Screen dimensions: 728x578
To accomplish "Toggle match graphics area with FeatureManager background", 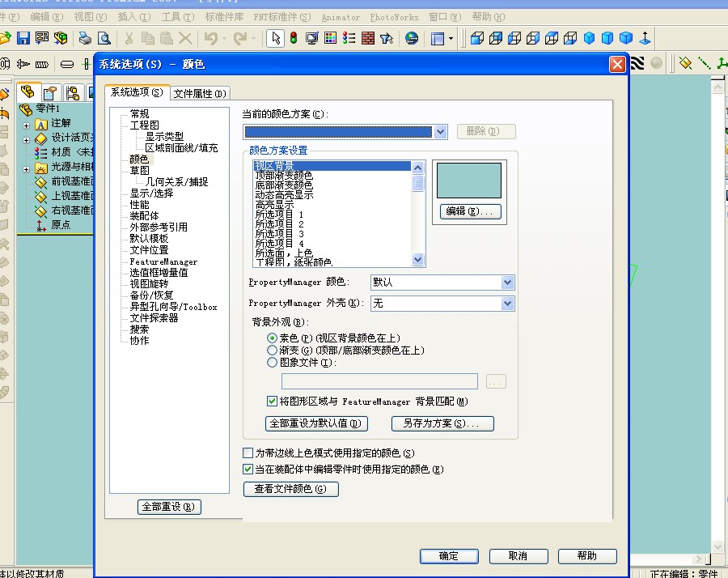I will [272, 401].
